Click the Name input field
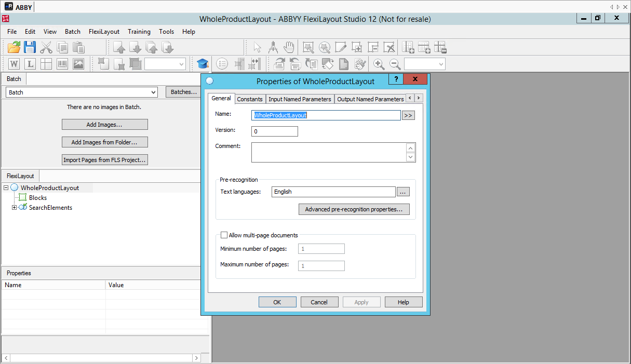631x364 pixels. [326, 115]
